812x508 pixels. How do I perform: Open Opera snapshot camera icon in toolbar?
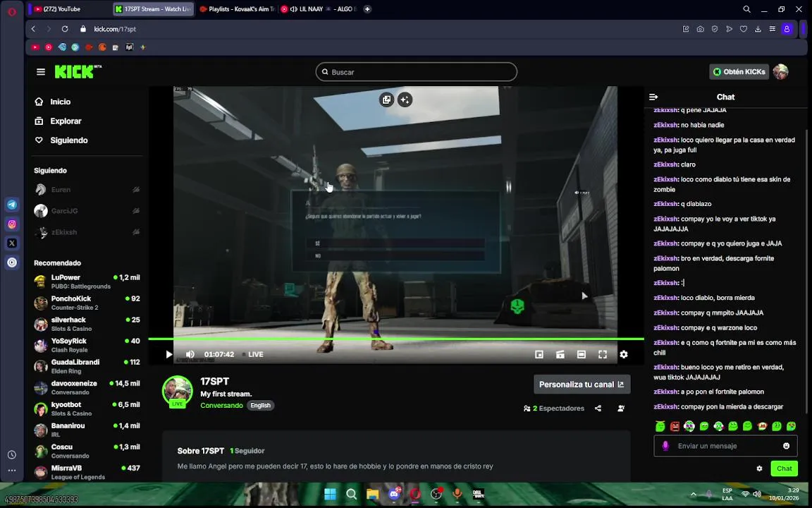[700, 29]
